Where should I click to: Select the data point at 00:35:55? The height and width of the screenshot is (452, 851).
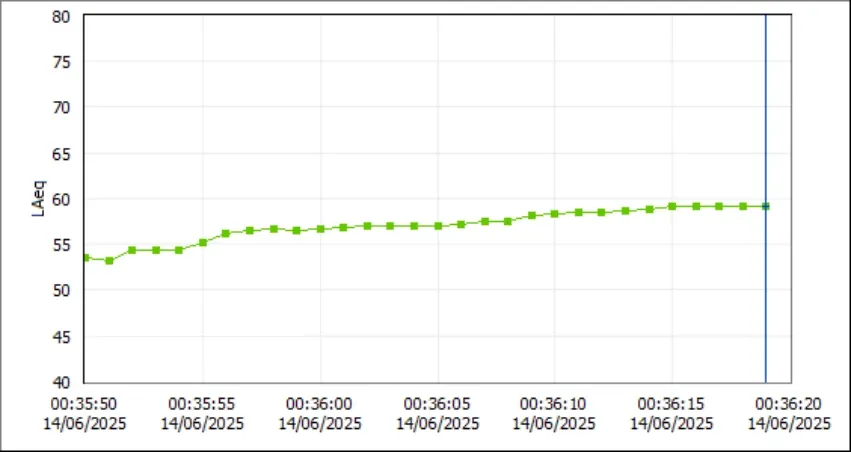point(202,243)
